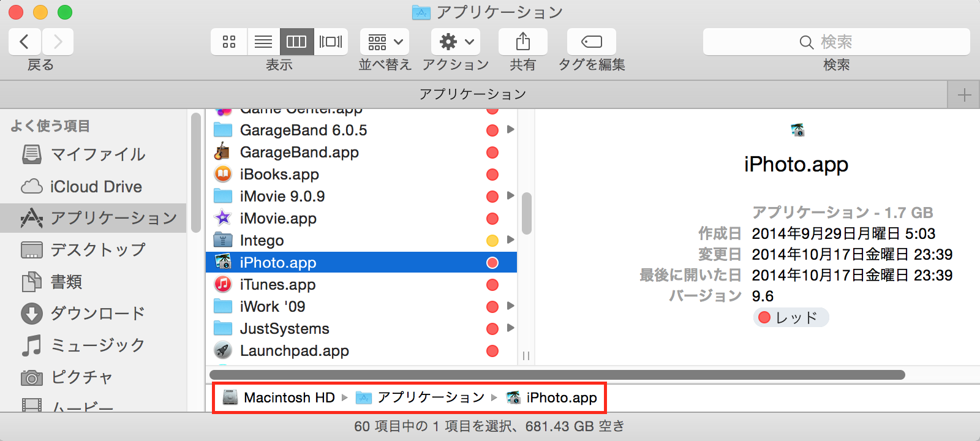The width and height of the screenshot is (980, 441).
Task: Expand the iWork '09 folder arrow
Action: coord(510,306)
